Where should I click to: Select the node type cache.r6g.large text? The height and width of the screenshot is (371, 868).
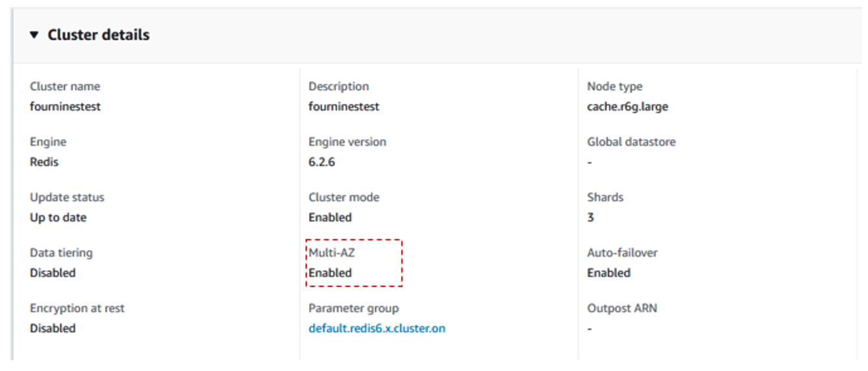628,107
